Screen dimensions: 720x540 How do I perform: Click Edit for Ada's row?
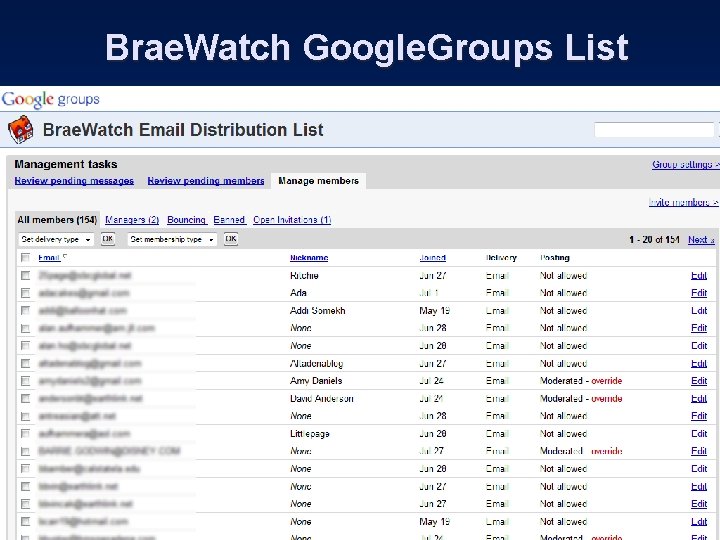tap(699, 293)
